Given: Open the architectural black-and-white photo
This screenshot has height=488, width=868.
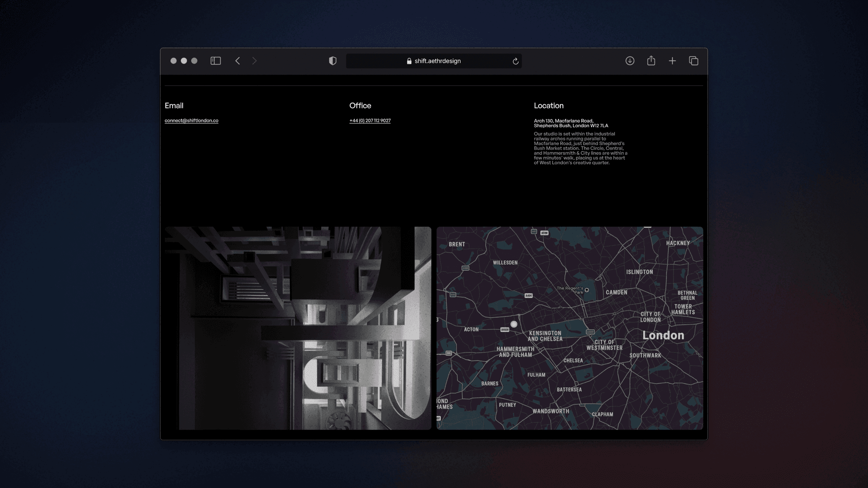Looking at the screenshot, I should [x=298, y=328].
